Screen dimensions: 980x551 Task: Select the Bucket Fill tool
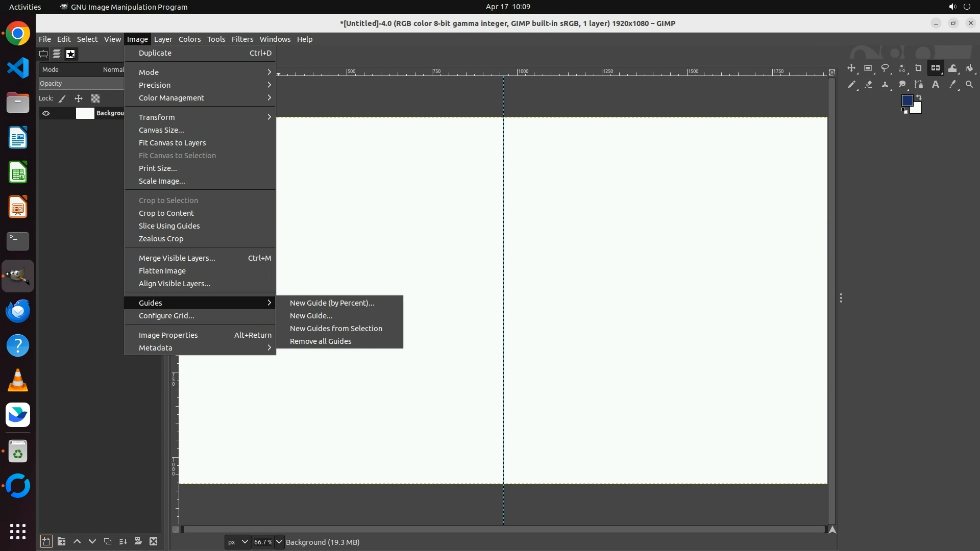(969, 68)
